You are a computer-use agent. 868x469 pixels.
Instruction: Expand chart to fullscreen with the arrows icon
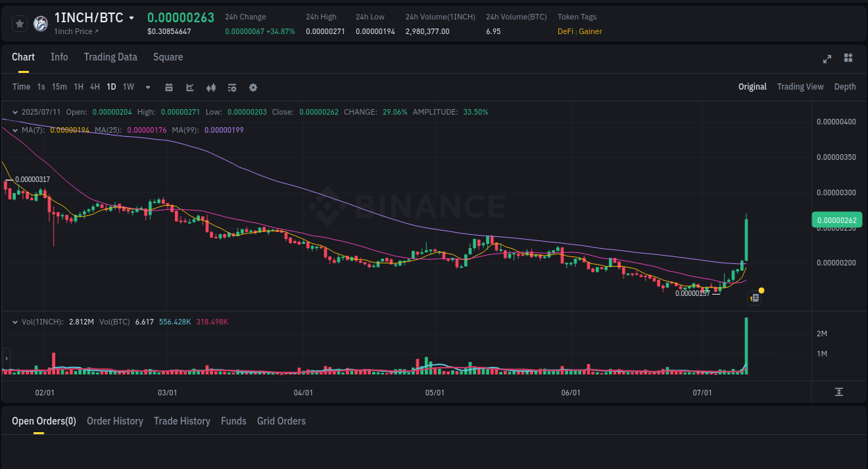pyautogui.click(x=827, y=59)
